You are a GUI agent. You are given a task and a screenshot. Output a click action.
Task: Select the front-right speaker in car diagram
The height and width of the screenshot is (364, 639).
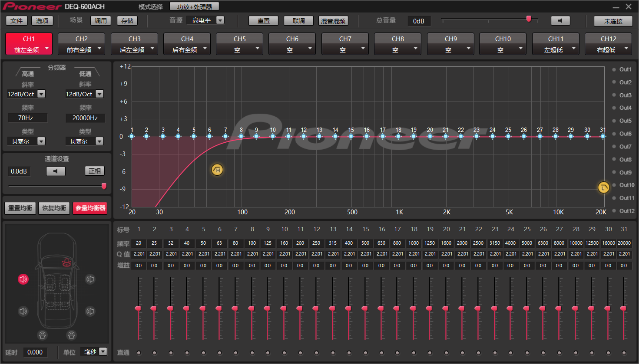[x=90, y=279]
